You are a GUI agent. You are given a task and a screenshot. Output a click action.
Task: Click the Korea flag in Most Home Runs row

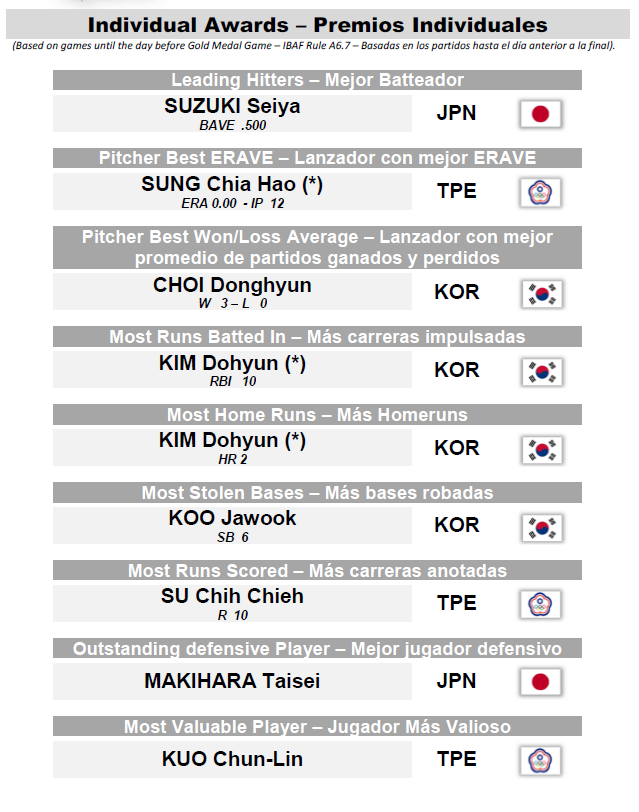(x=542, y=450)
